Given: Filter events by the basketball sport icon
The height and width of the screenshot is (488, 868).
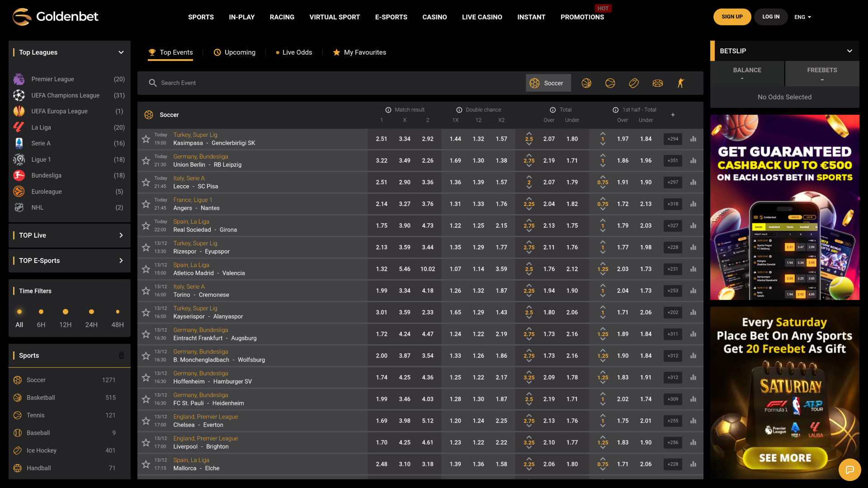Looking at the screenshot, I should click(x=586, y=83).
